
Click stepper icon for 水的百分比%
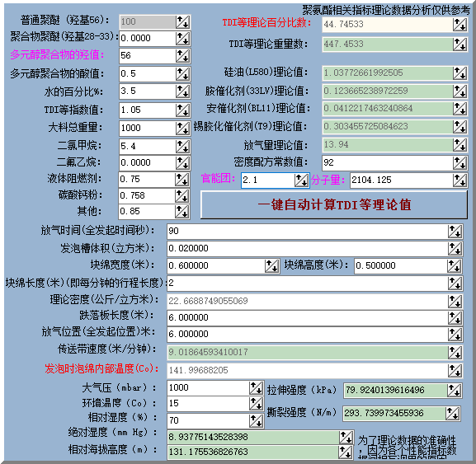click(183, 91)
